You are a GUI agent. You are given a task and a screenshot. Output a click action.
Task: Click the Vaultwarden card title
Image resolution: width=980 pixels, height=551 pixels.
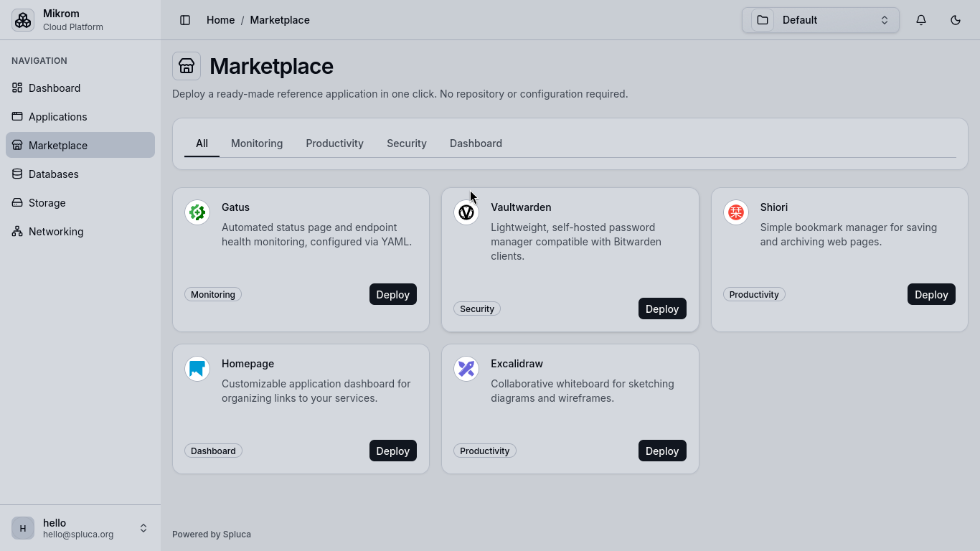521,207
